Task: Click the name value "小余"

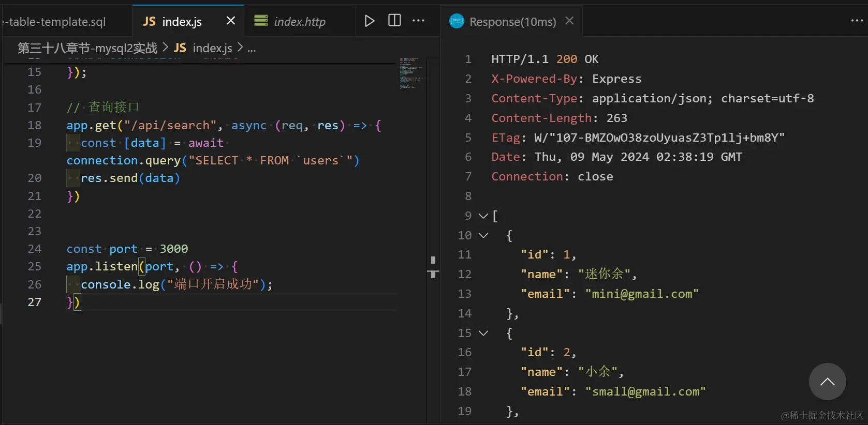Action: (x=597, y=372)
